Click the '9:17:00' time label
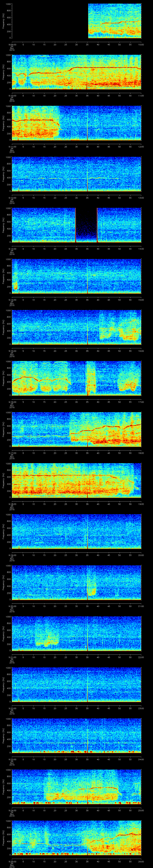 (12, 453)
